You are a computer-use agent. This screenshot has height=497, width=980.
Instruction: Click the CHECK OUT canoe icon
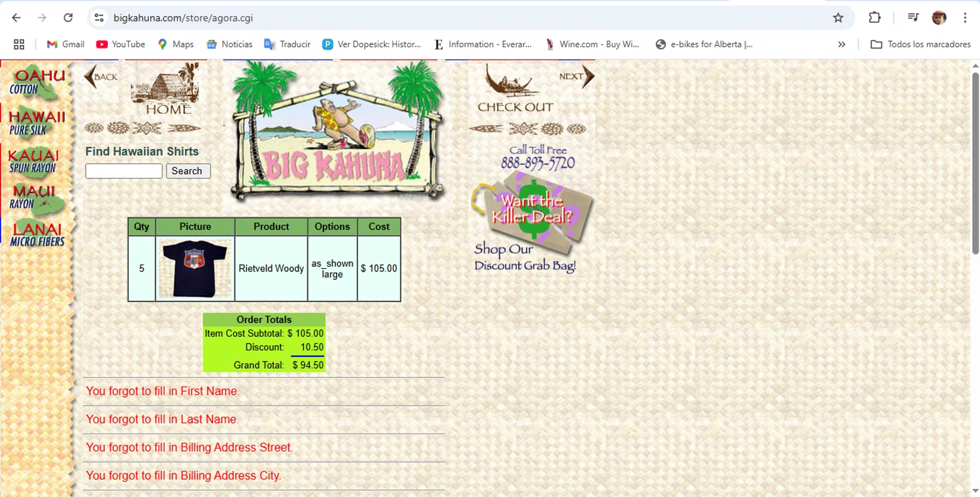click(x=514, y=89)
